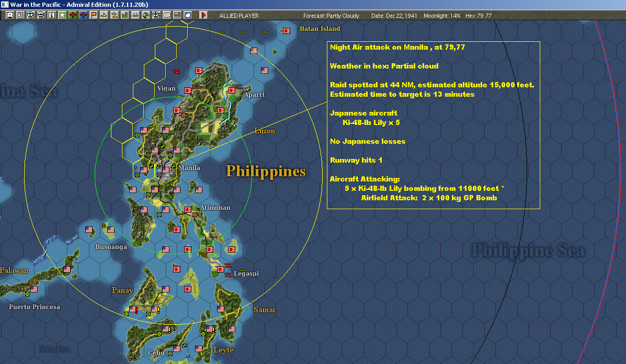The image size is (626, 364).
Task: Click 'Date: Dec 22, 1941' status text
Action: tap(394, 16)
